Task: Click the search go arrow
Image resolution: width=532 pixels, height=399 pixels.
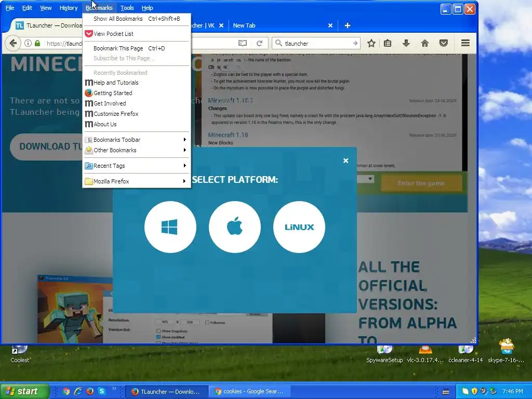Action: 355,43
